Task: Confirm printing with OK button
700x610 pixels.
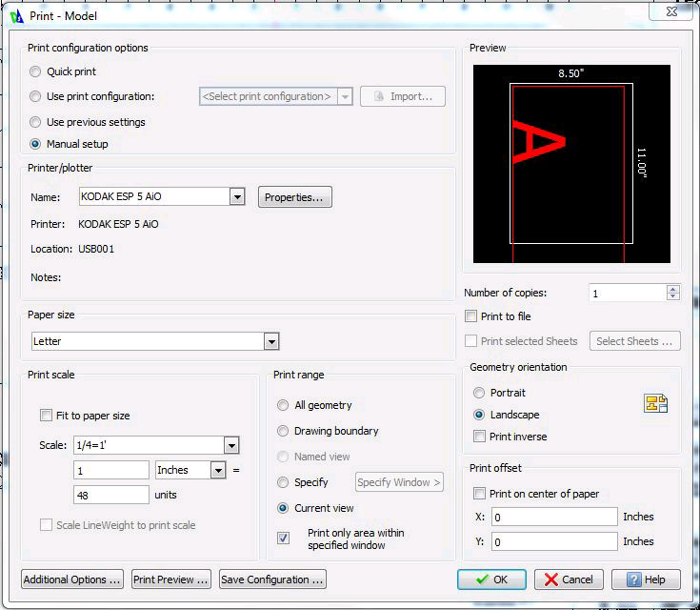Action: 491,579
